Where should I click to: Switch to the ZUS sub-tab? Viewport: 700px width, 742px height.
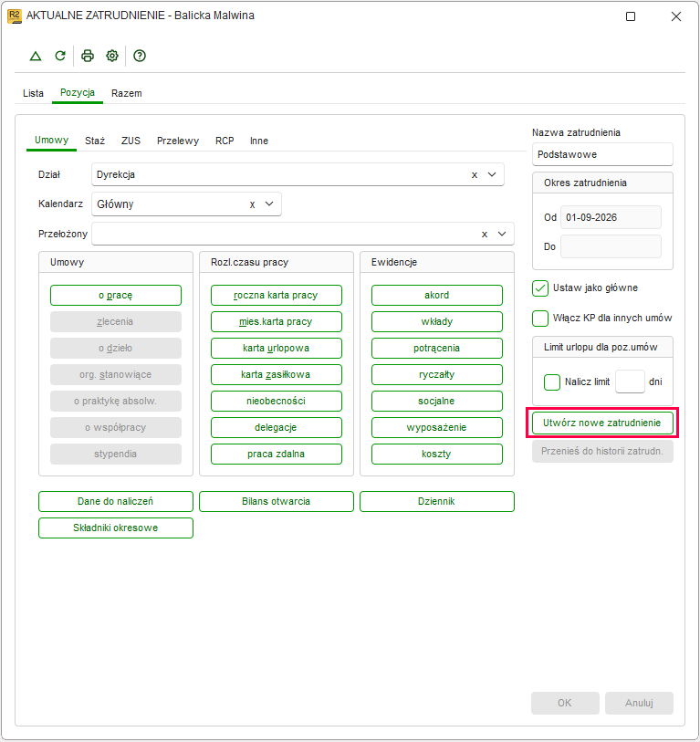coord(131,141)
